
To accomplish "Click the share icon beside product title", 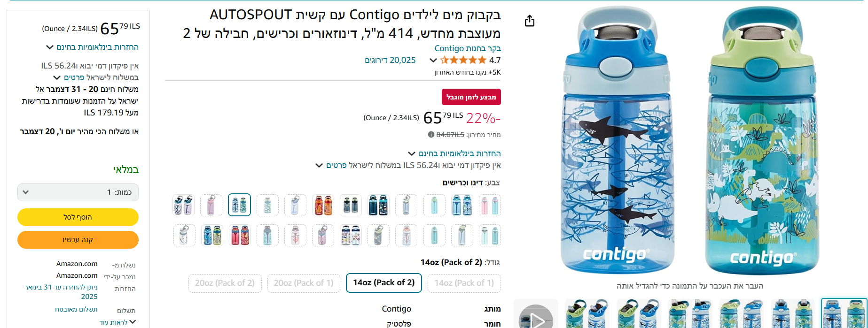I will point(530,21).
